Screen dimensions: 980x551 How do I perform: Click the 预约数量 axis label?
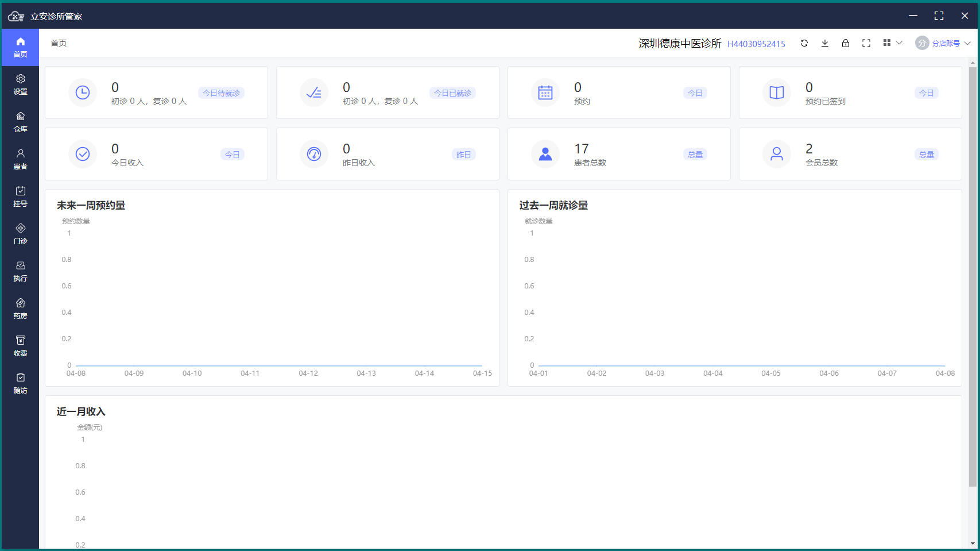click(x=76, y=221)
